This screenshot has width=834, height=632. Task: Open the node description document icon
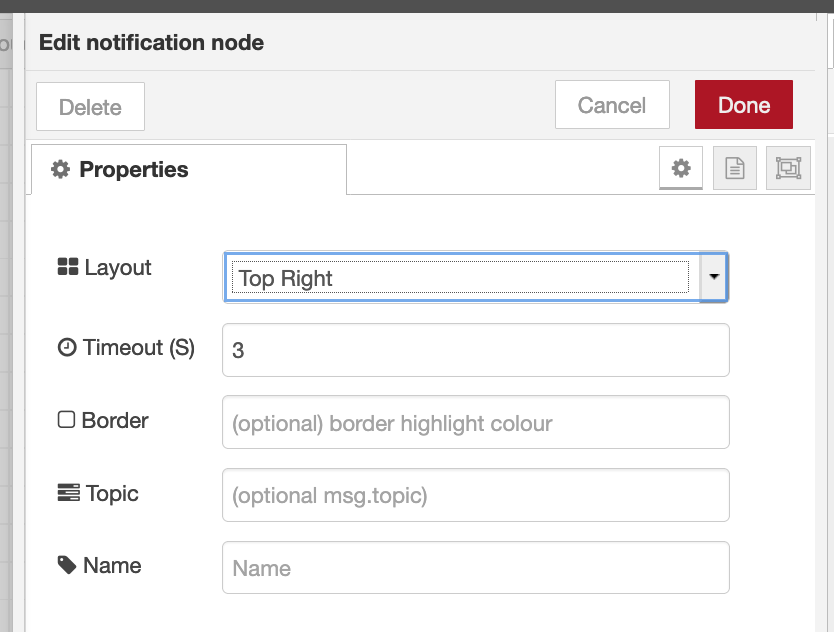tap(734, 169)
